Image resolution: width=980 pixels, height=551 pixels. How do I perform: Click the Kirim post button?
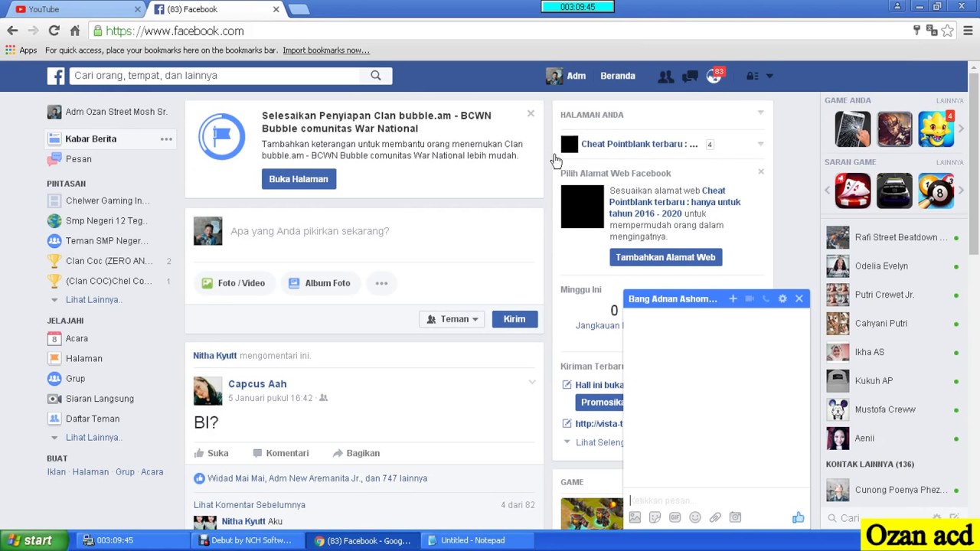514,319
